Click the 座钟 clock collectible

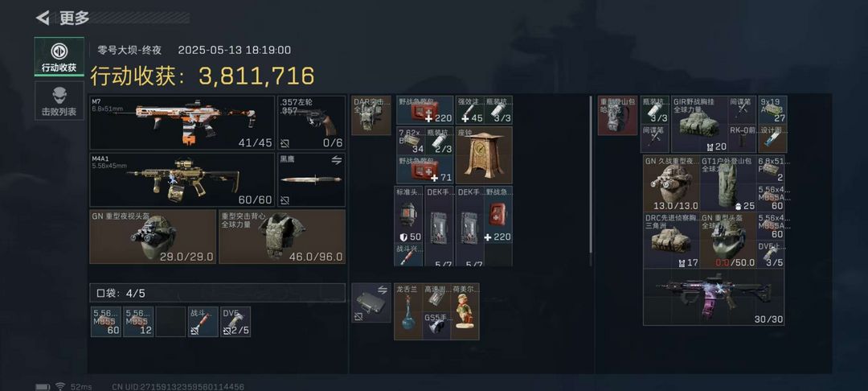click(483, 155)
